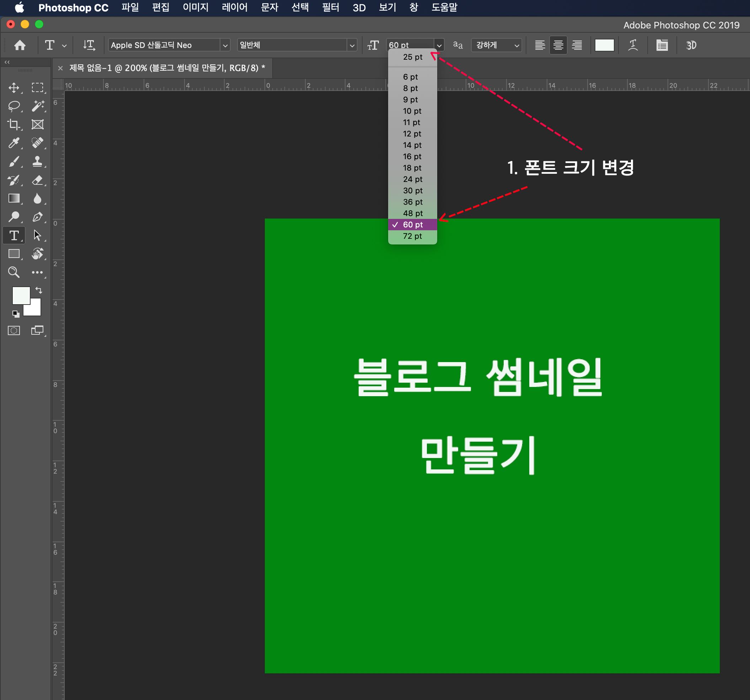Select the Crop tool

[14, 124]
